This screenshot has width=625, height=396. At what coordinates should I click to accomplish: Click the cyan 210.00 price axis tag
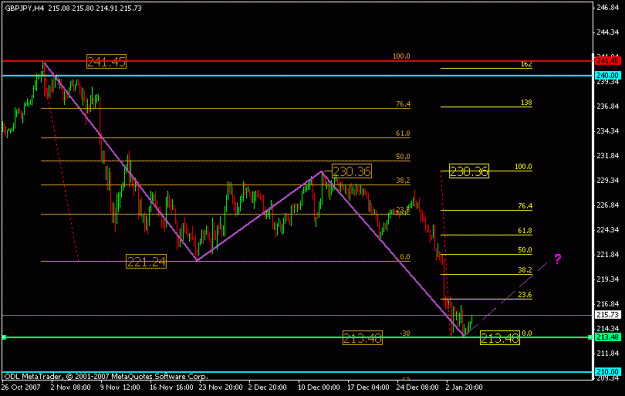[607, 372]
